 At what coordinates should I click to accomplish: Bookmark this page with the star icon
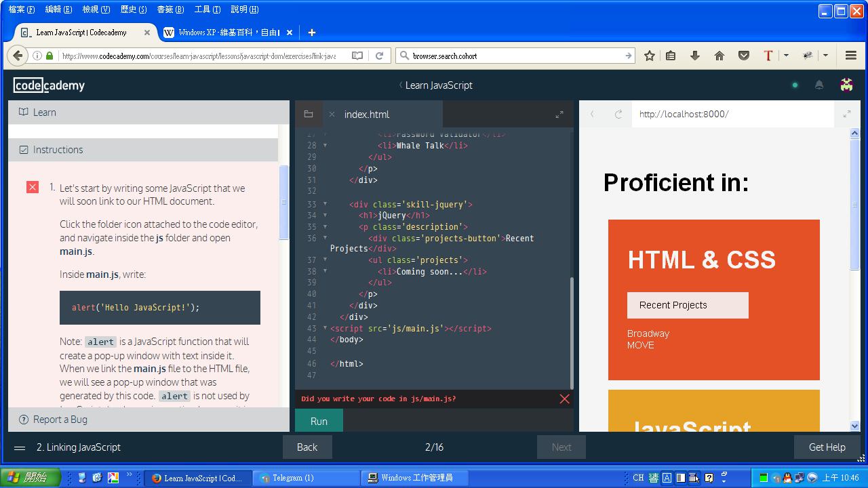tap(649, 56)
